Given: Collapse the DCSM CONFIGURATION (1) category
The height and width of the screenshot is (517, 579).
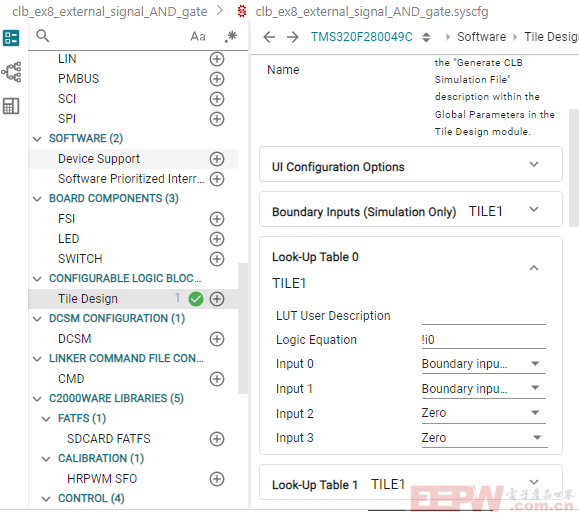Looking at the screenshot, I should point(37,319).
